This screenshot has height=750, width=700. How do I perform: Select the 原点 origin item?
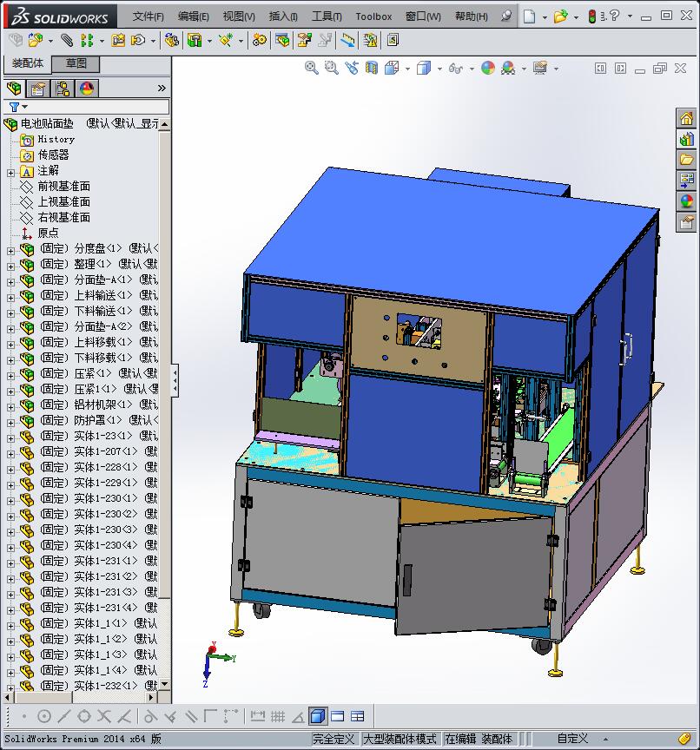click(49, 233)
